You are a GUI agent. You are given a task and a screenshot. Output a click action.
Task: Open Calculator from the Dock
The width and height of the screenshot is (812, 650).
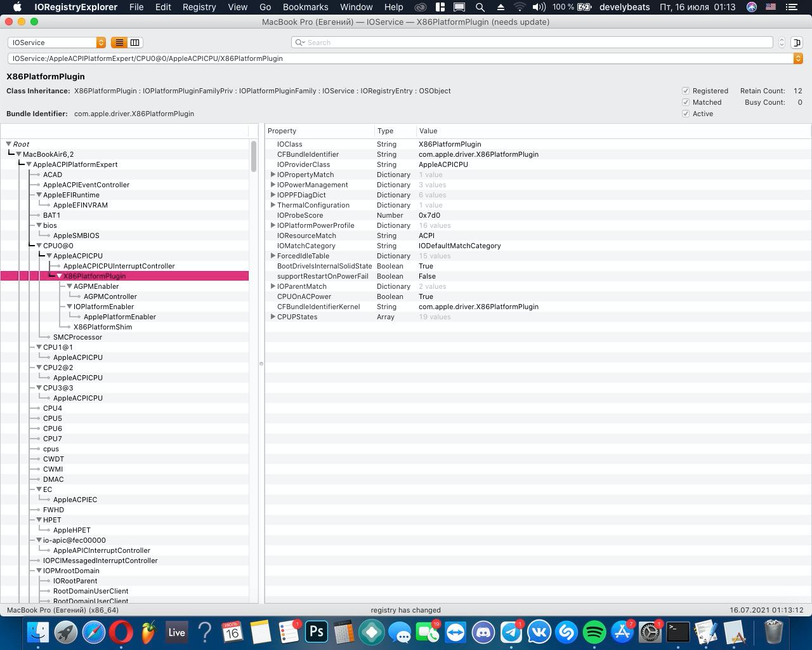pyautogui.click(x=344, y=632)
